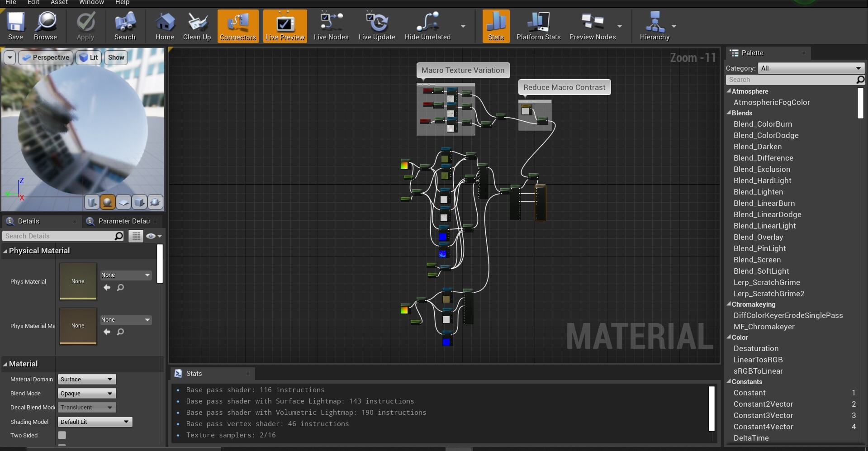Open Browse to find asset in content browser
Image resolution: width=868 pixels, height=451 pixels.
45,26
